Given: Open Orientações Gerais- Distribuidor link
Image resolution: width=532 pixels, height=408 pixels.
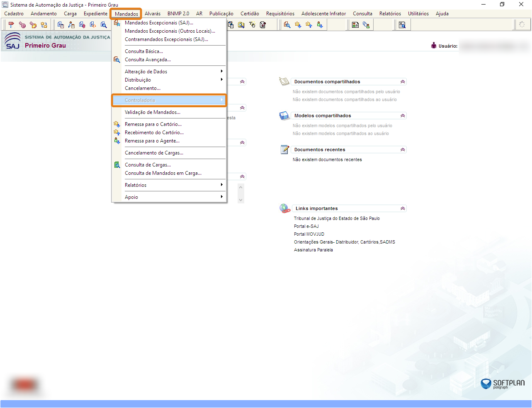Looking at the screenshot, I should point(345,242).
